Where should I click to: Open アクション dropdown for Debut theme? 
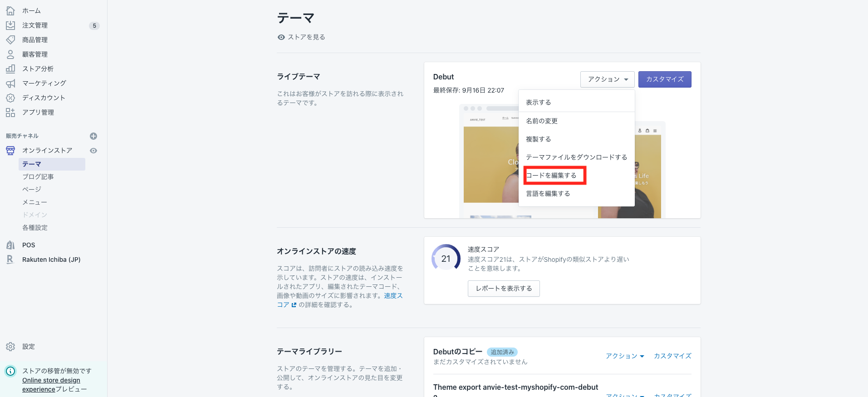[x=608, y=79]
